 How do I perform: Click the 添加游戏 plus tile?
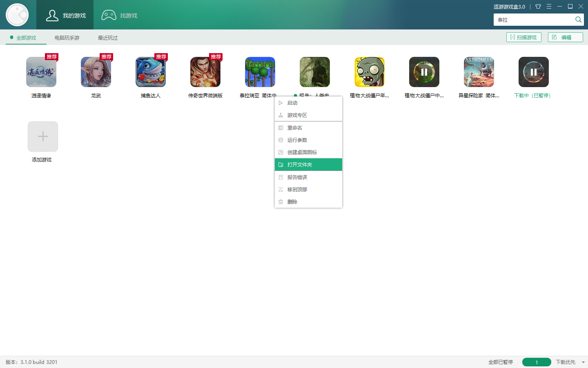[x=43, y=137]
